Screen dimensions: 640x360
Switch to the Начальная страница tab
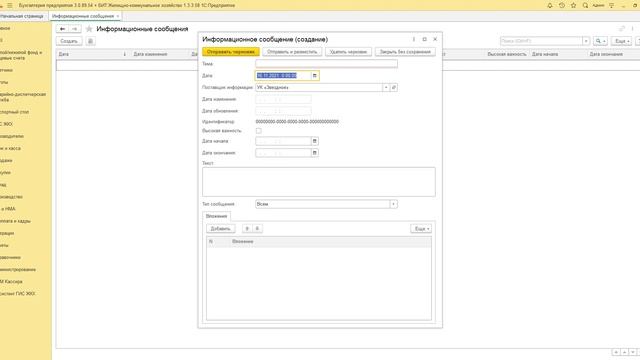(22, 16)
